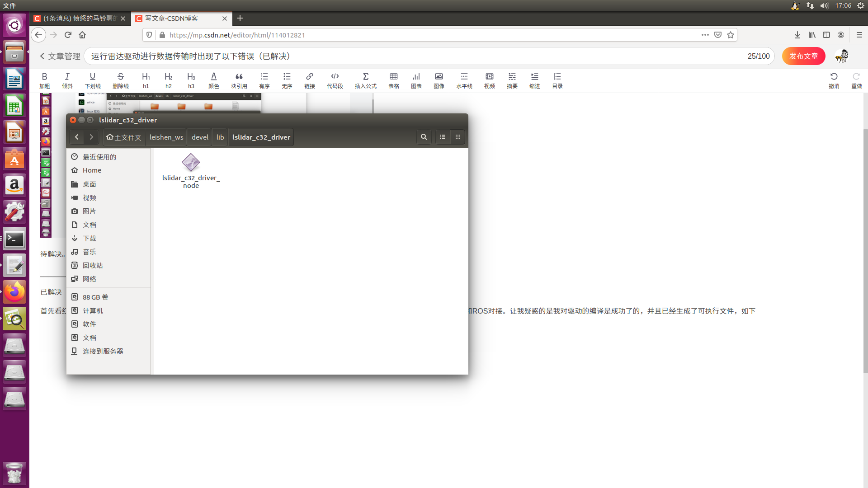Viewport: 868px width, 488px height.
Task: Toggle bold (加粗) formatting in editor
Action: [44, 80]
